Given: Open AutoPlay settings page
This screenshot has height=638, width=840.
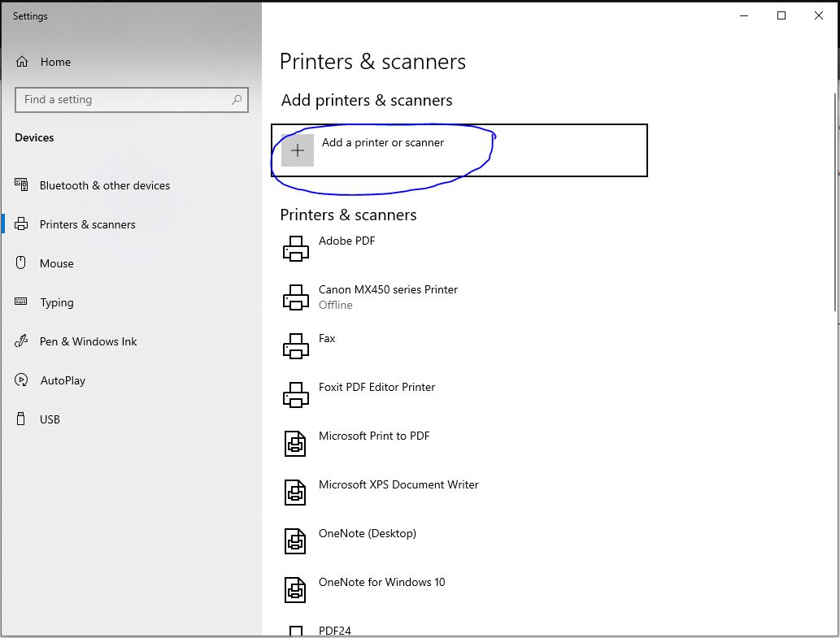Looking at the screenshot, I should pyautogui.click(x=63, y=380).
